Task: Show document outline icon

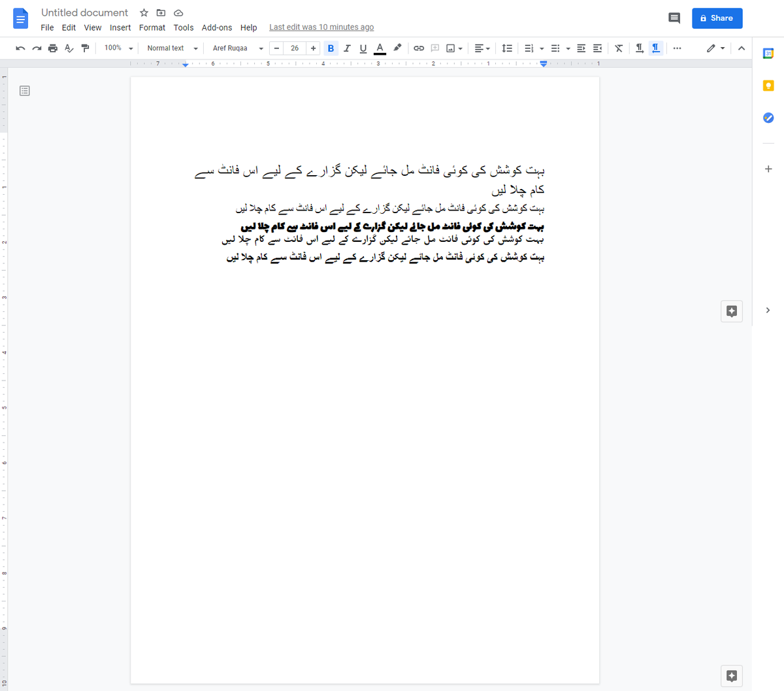Action: click(25, 91)
